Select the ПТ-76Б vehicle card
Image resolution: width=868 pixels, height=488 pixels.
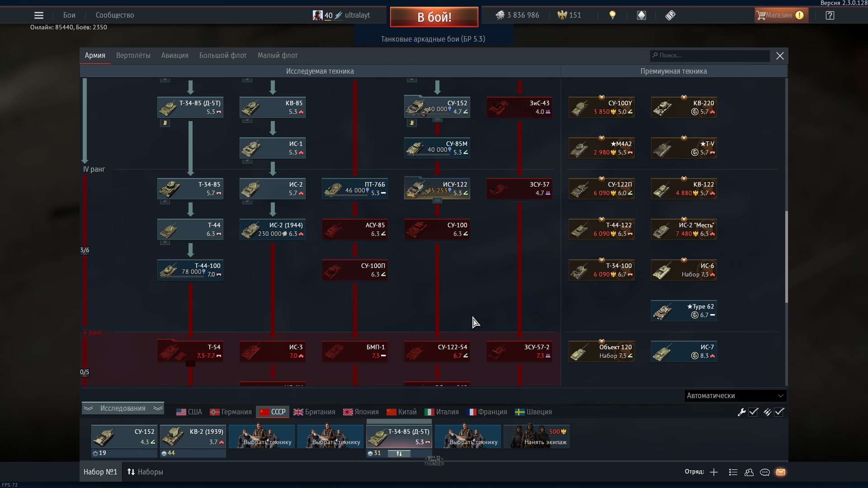[x=355, y=188]
